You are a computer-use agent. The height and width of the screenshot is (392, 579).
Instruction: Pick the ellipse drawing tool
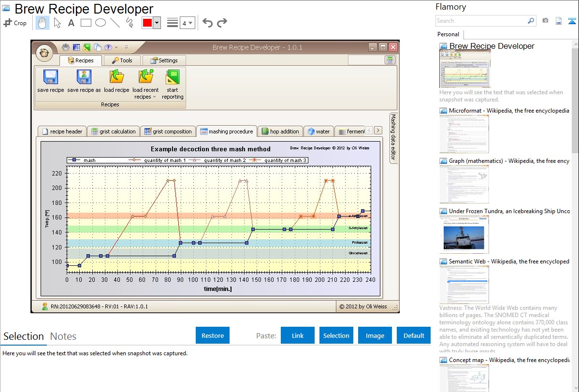point(101,23)
